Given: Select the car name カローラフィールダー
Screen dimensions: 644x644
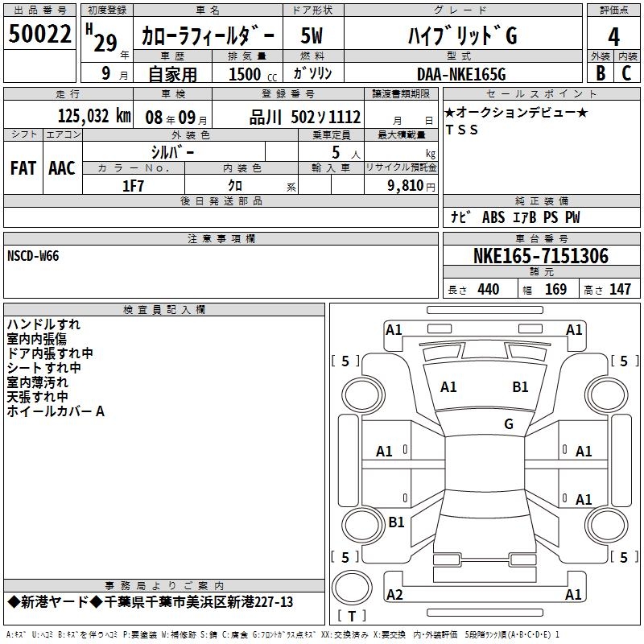Looking at the screenshot, I should pyautogui.click(x=208, y=36).
